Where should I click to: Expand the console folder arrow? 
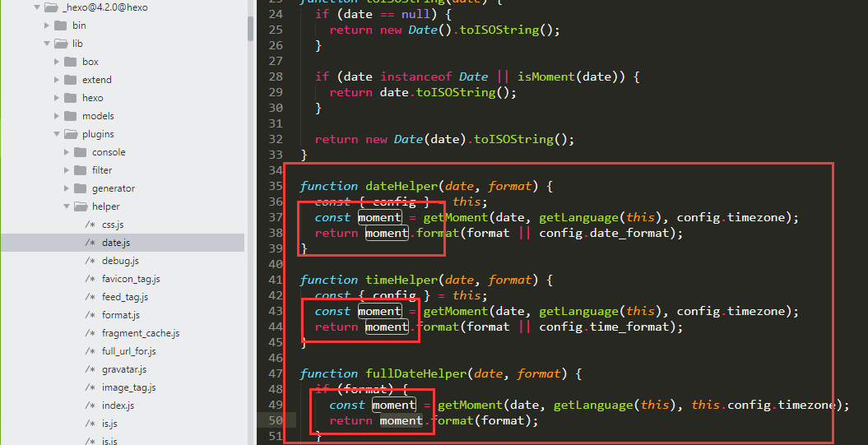(67, 152)
